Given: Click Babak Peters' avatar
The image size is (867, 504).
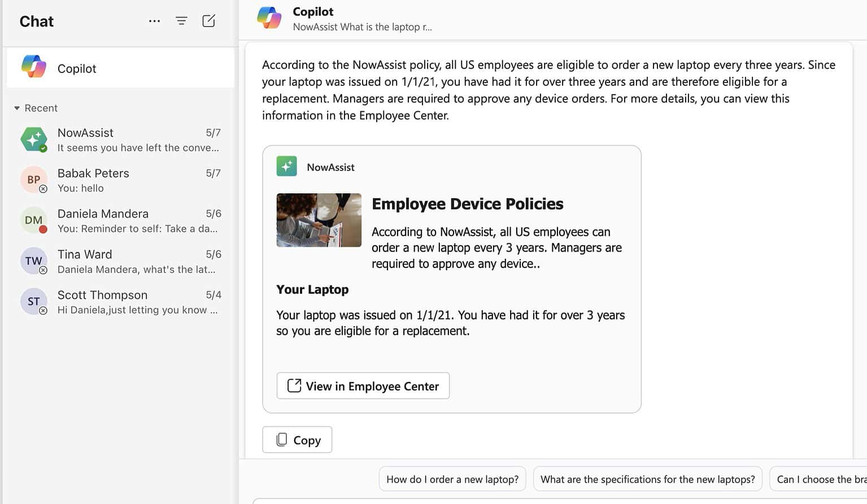Looking at the screenshot, I should [33, 179].
